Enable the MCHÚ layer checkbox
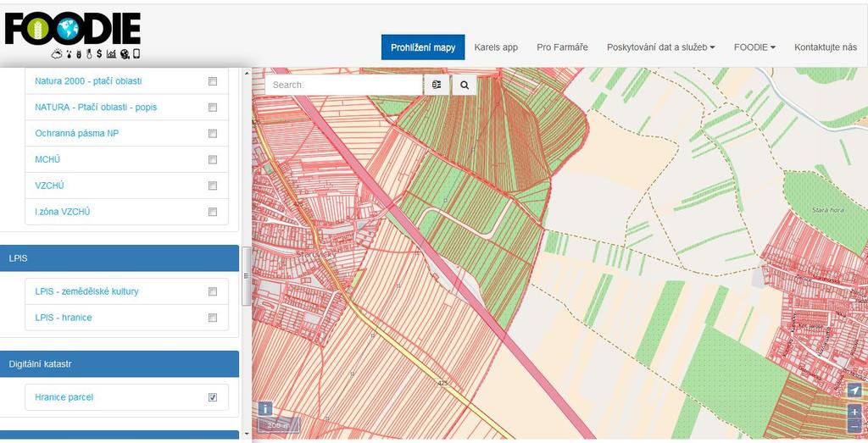Screen dimensions: 868x443 pos(213,159)
